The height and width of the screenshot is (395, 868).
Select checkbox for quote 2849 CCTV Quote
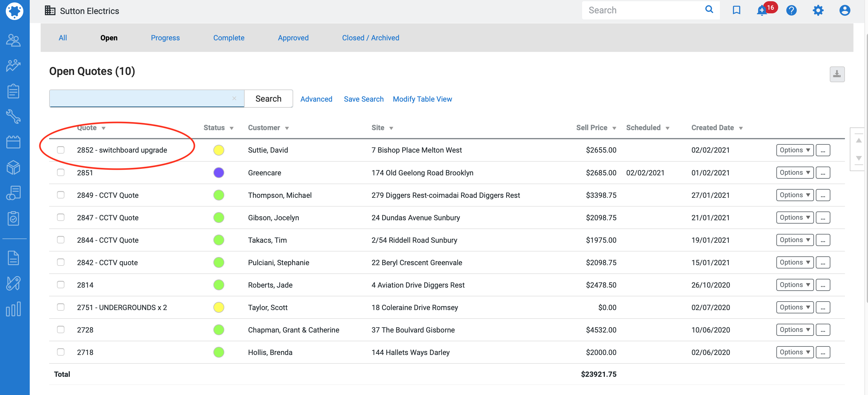[x=61, y=195]
